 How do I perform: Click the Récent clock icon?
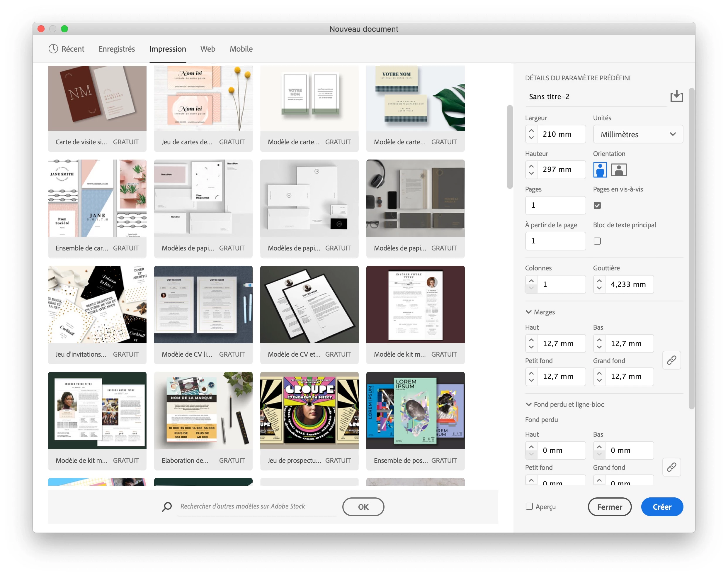coord(53,49)
